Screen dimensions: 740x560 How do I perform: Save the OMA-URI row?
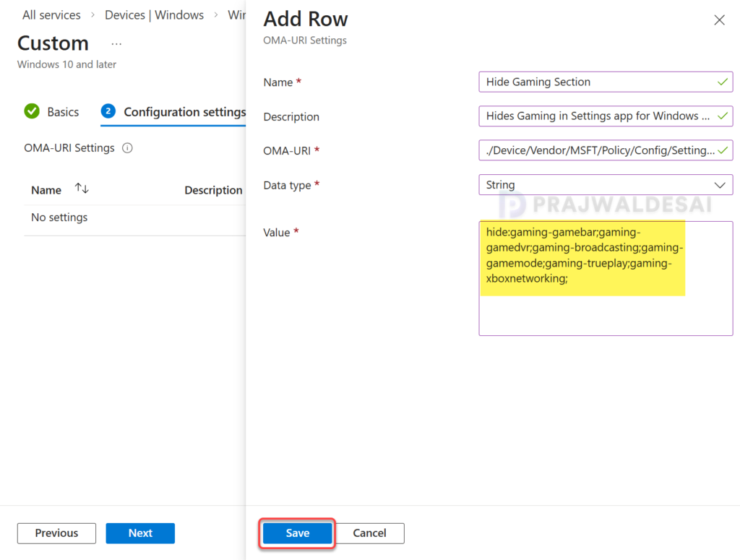click(x=297, y=533)
